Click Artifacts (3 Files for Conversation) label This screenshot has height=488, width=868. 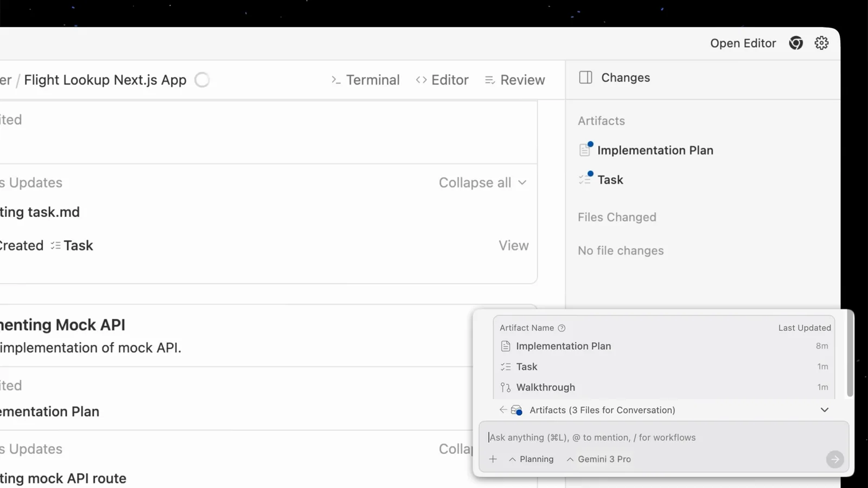coord(602,410)
